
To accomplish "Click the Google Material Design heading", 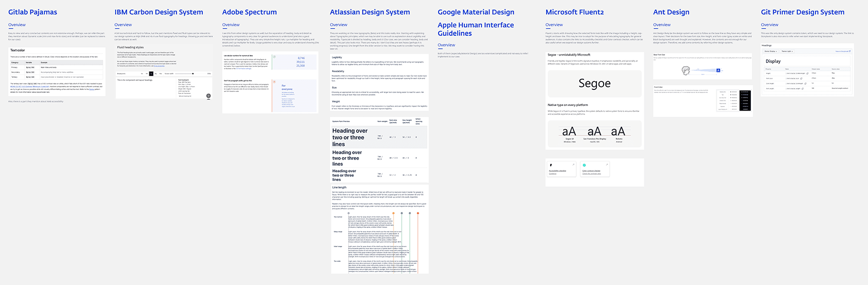I will point(476,12).
